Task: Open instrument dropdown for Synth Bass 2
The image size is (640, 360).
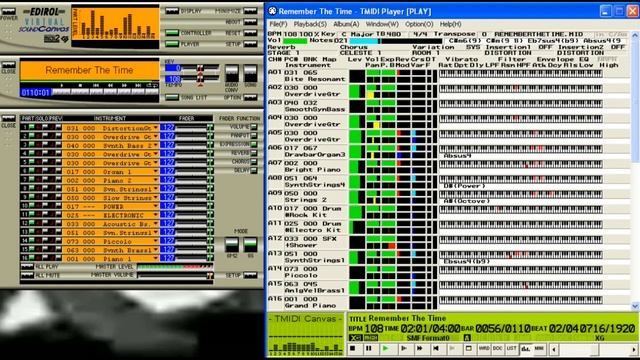Action: click(155, 145)
